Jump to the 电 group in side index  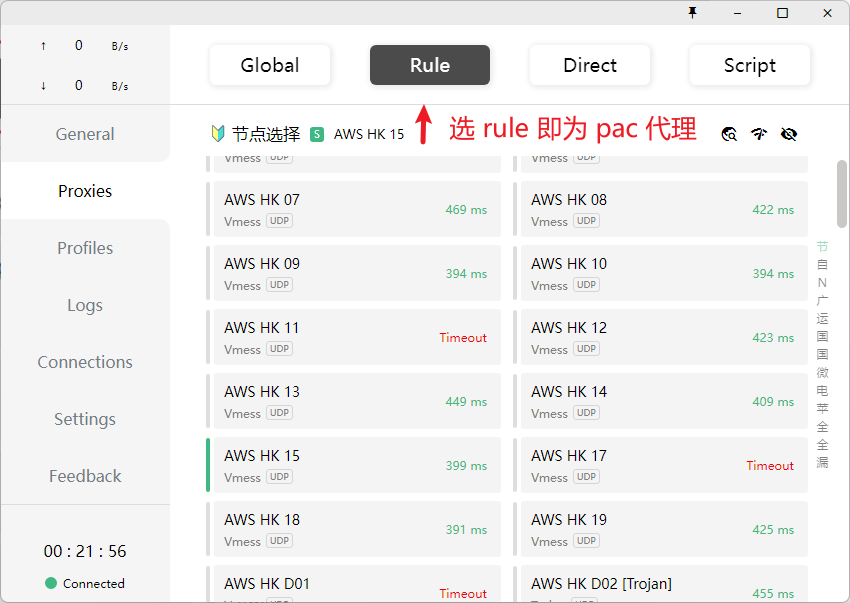coord(822,390)
